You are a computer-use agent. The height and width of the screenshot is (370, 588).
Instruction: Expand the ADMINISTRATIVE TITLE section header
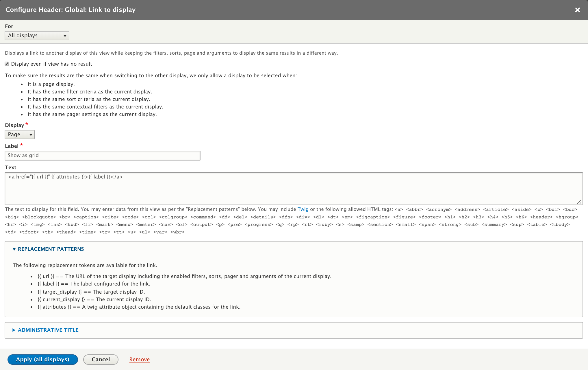coord(48,330)
